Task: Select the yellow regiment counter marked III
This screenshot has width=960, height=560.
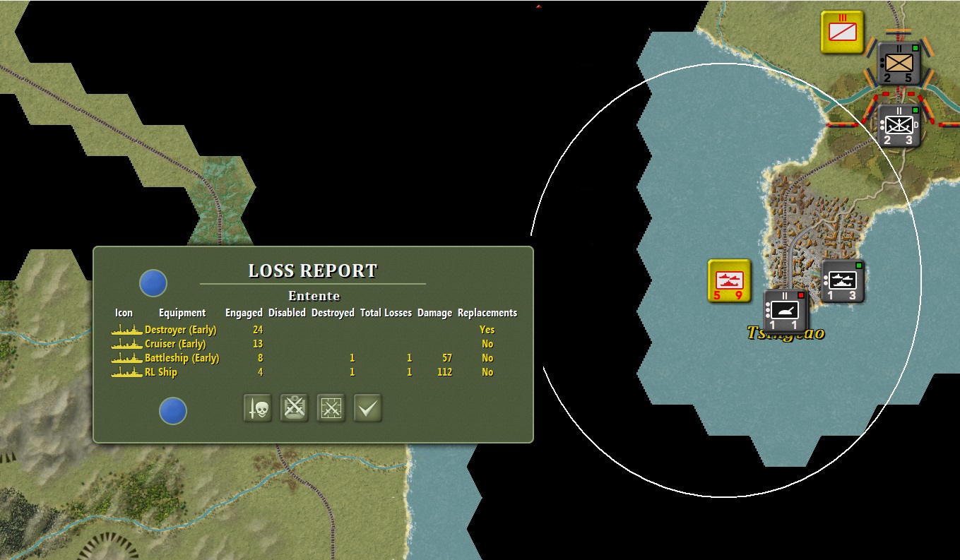Action: coord(843,32)
